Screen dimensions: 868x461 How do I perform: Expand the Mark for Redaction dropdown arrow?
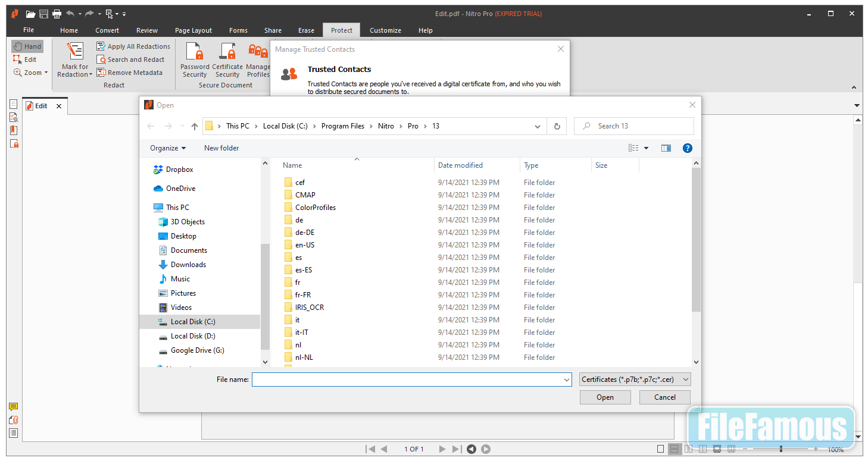(90, 75)
